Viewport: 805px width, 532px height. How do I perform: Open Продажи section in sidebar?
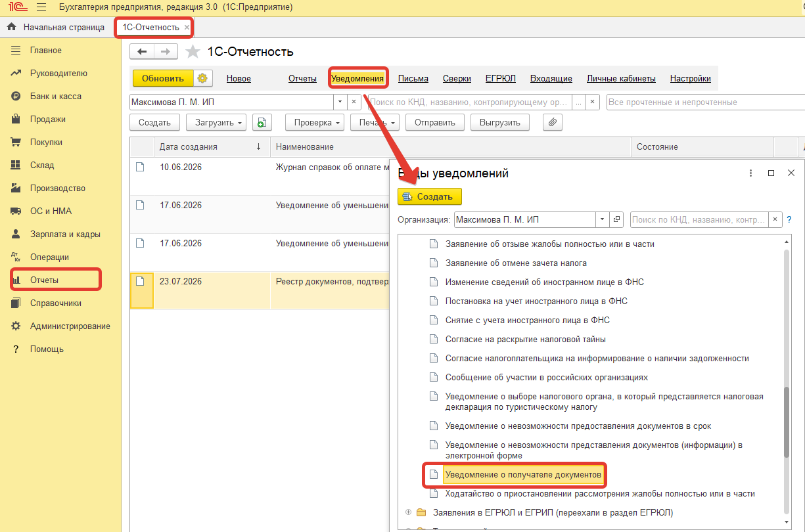[60, 120]
